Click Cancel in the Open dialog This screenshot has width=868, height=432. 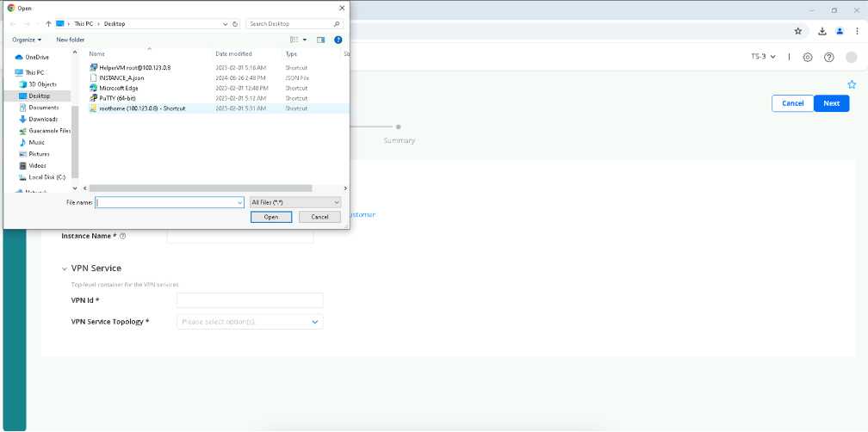coord(319,217)
